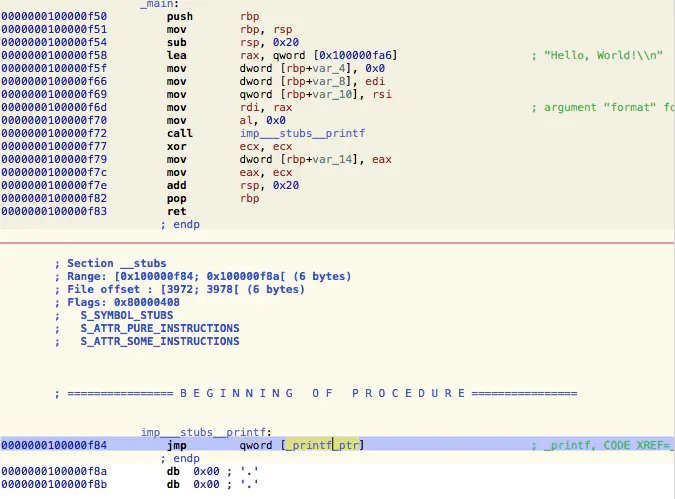Follow the _printf_ptr operand
The image size is (675, 499).
322,445
